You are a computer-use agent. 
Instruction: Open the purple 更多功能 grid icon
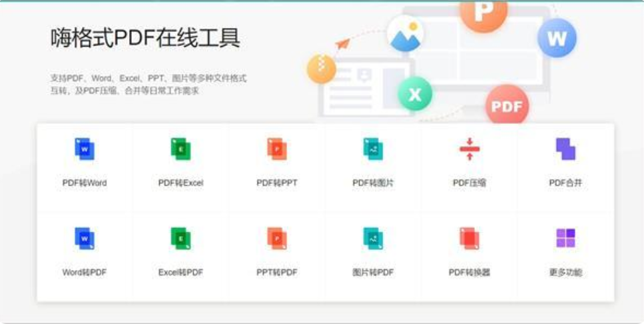click(x=565, y=238)
